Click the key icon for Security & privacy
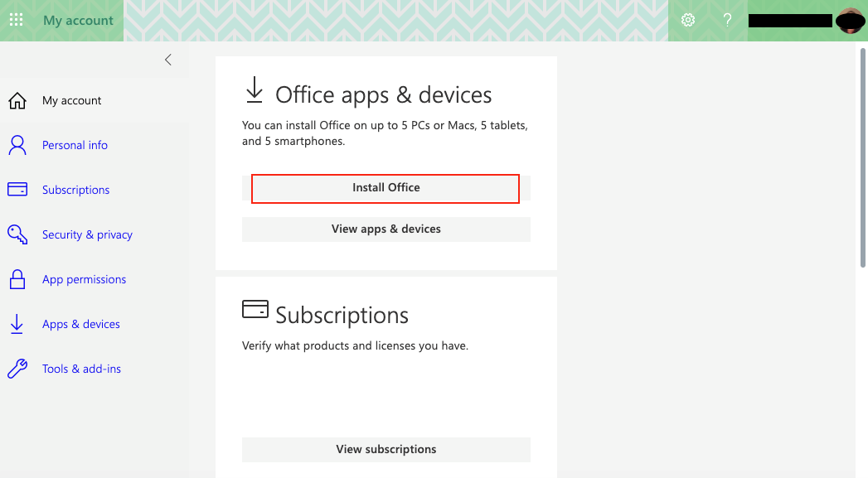This screenshot has width=868, height=478. pyautogui.click(x=17, y=234)
